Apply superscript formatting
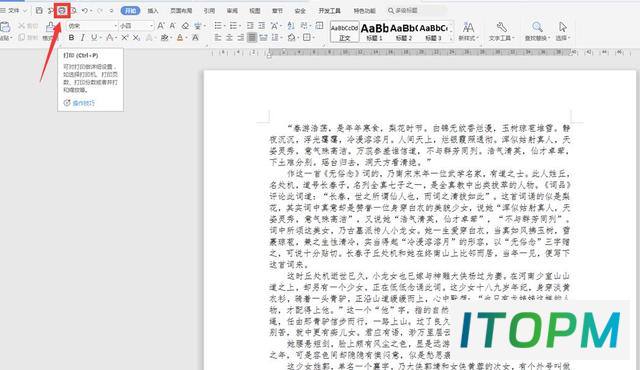 click(124, 38)
